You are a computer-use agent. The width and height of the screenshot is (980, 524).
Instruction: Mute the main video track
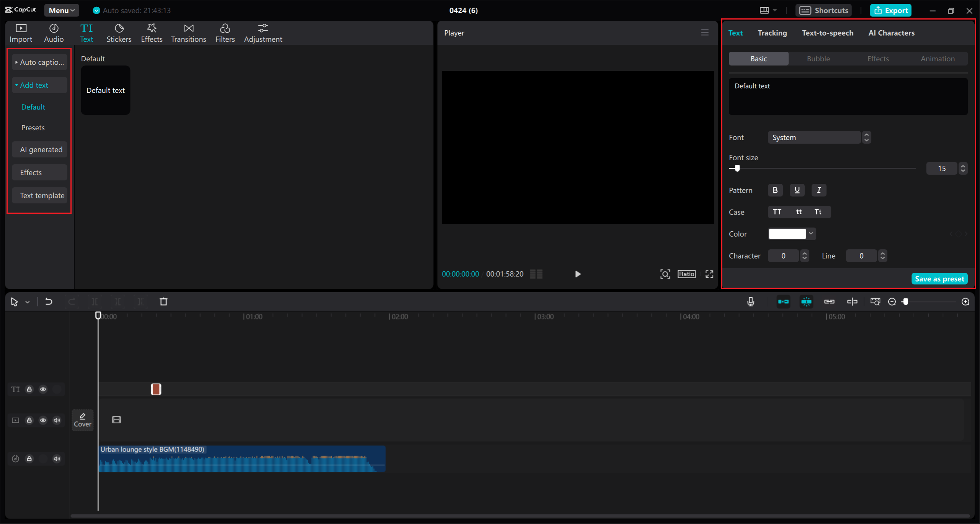57,420
